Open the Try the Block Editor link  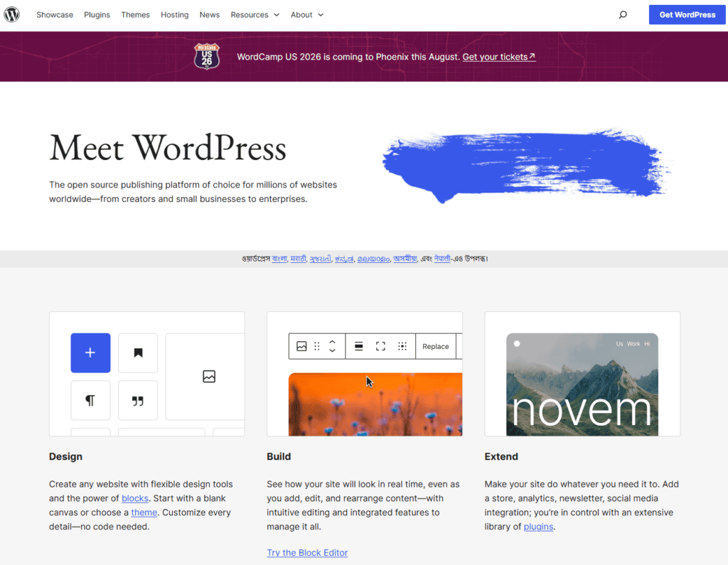[307, 552]
